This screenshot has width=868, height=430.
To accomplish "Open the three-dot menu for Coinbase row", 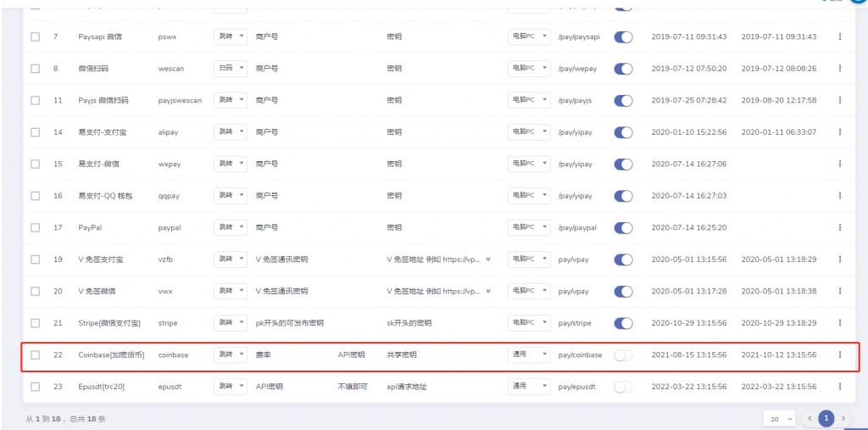I will (840, 355).
